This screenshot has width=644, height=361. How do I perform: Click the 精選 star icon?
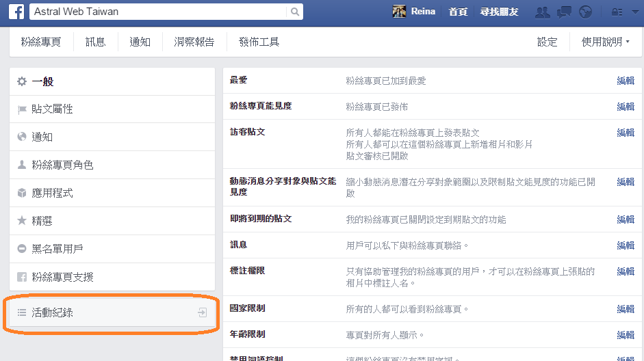pyautogui.click(x=22, y=221)
